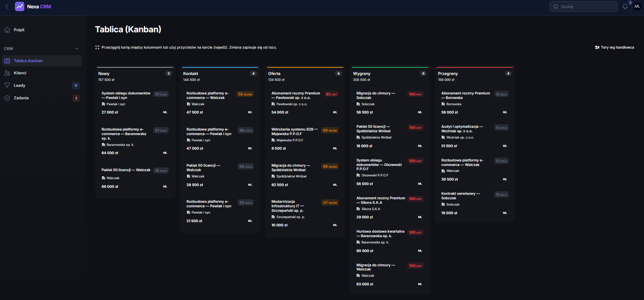Click the Zadania checkmark icon
This screenshot has width=644, height=300.
[x=7, y=98]
